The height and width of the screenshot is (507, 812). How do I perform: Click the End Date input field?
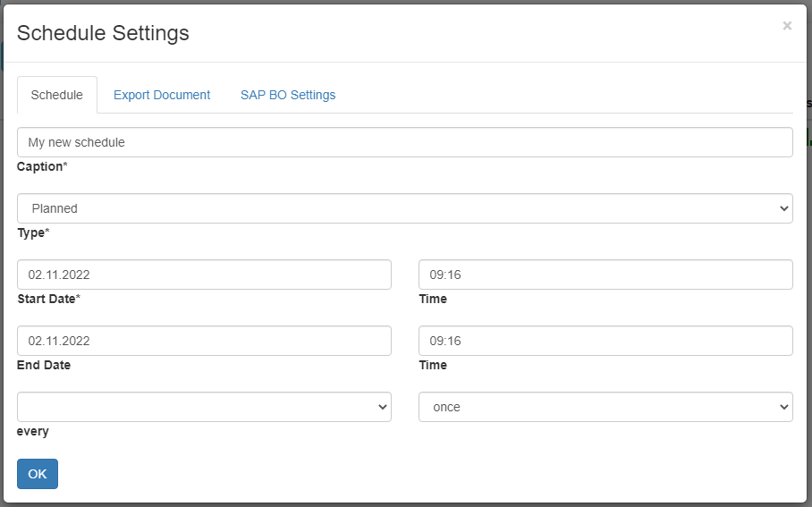(x=204, y=341)
